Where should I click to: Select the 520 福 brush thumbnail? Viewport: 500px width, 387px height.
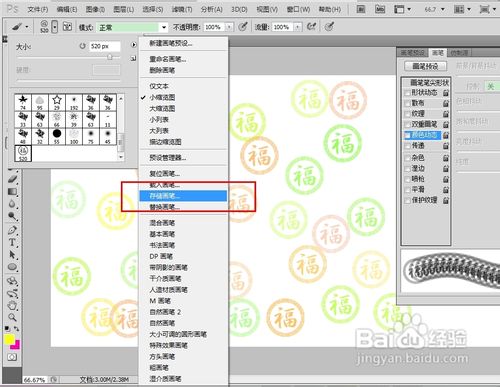pos(23,153)
